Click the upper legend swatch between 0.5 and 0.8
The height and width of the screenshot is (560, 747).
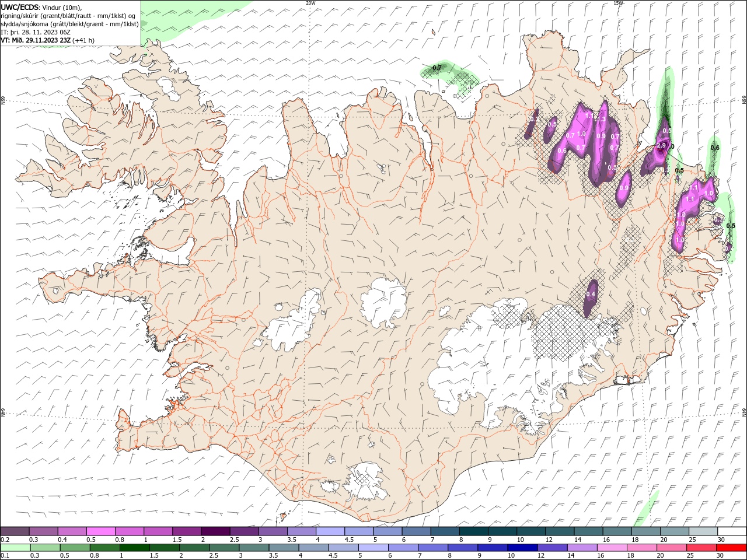pos(101,531)
